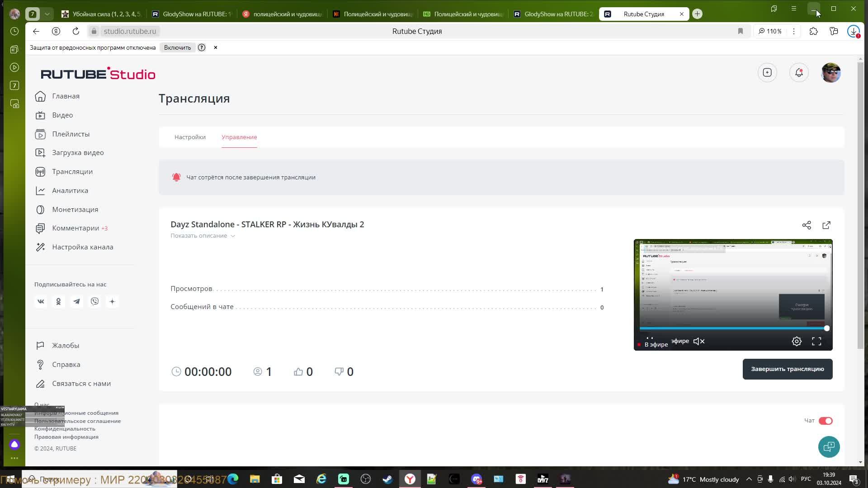Open browser extensions puzzle icon
This screenshot has width=868, height=488.
(814, 31)
